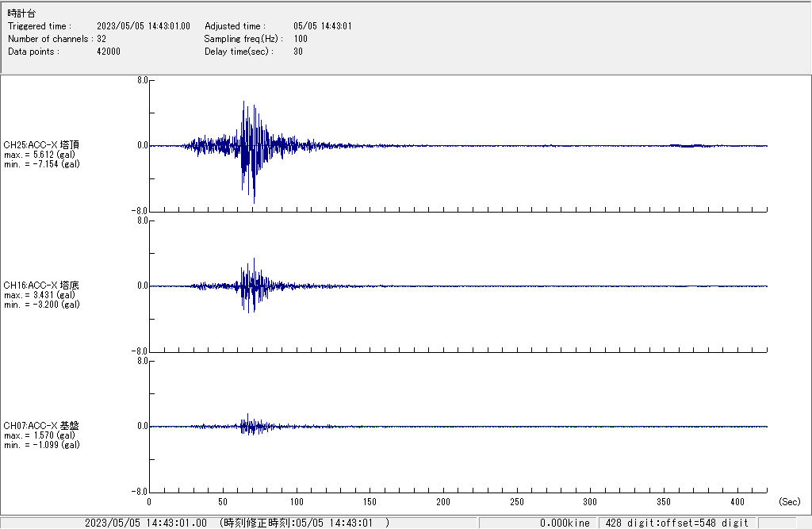Click the 400 second mark on time axis
Screen dimensions: 812x529
pos(737,502)
